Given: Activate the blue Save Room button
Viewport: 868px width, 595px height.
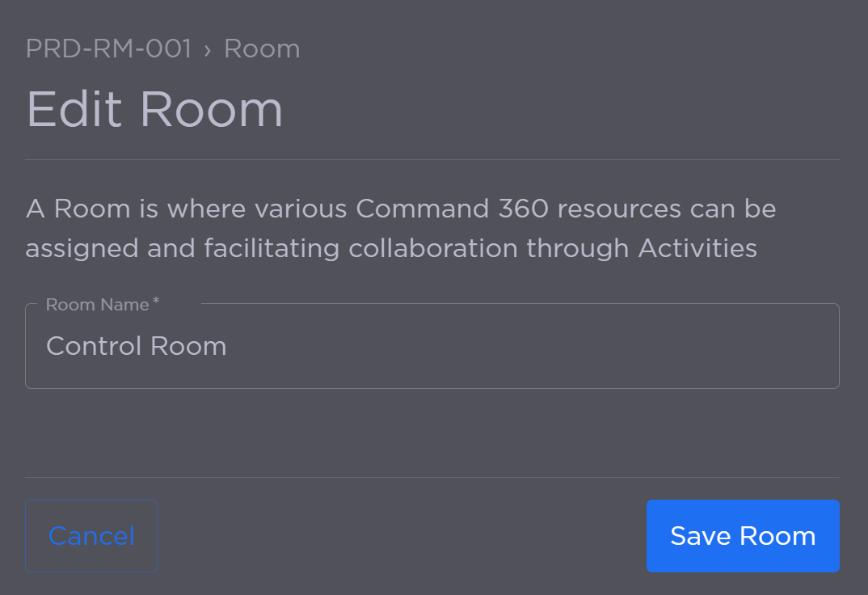Looking at the screenshot, I should click(x=742, y=535).
